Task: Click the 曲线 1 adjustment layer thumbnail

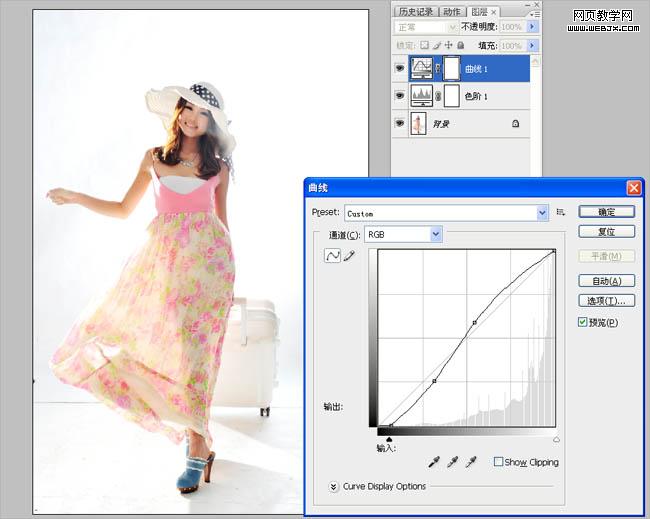Action: [x=421, y=68]
